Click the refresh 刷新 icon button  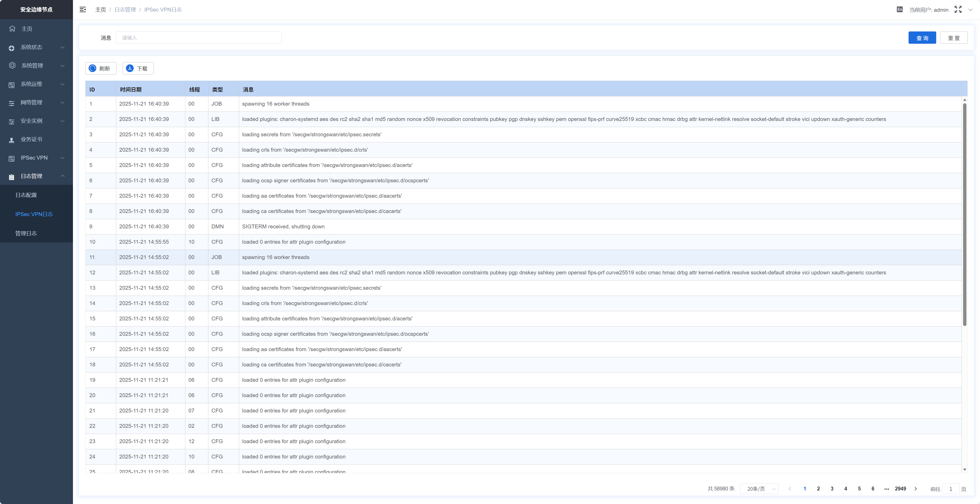[100, 69]
